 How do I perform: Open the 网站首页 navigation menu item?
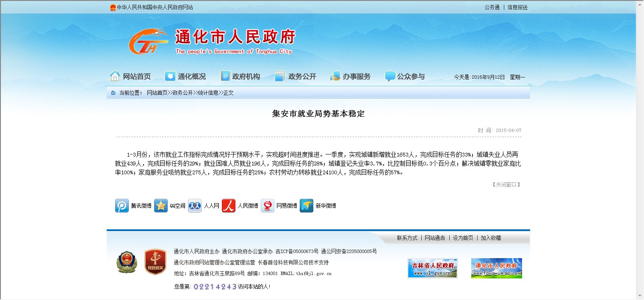click(131, 77)
